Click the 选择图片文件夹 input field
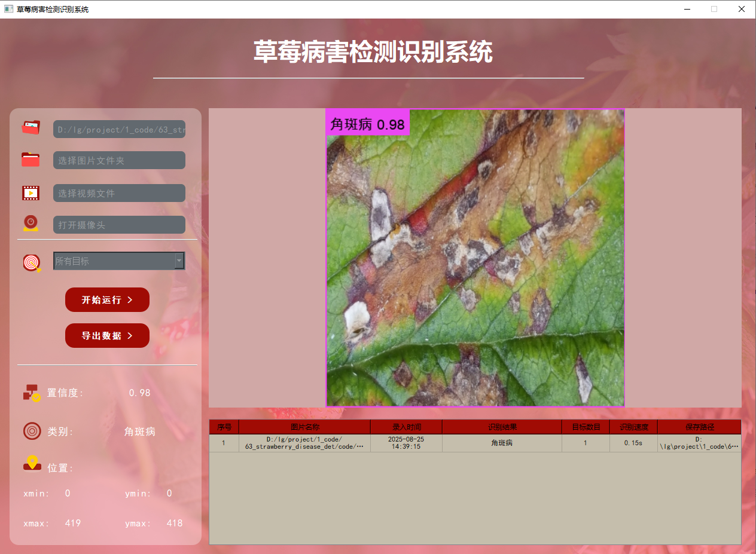Screen dimensions: 756x554 pyautogui.click(x=119, y=160)
